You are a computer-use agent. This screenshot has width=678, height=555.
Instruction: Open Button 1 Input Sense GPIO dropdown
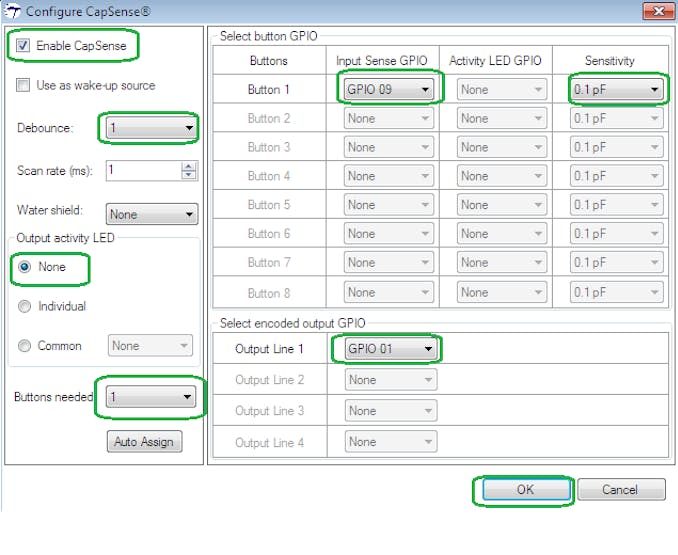[389, 89]
